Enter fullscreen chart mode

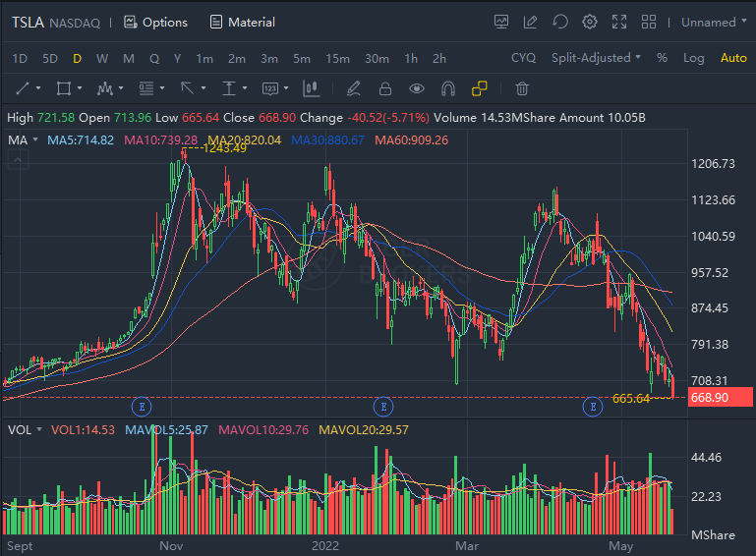(x=619, y=22)
